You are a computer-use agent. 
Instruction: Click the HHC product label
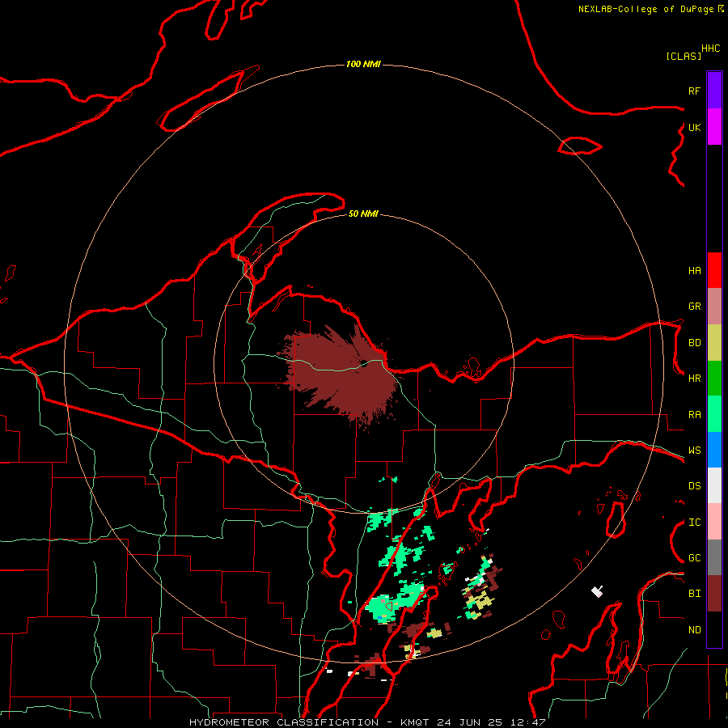click(711, 49)
